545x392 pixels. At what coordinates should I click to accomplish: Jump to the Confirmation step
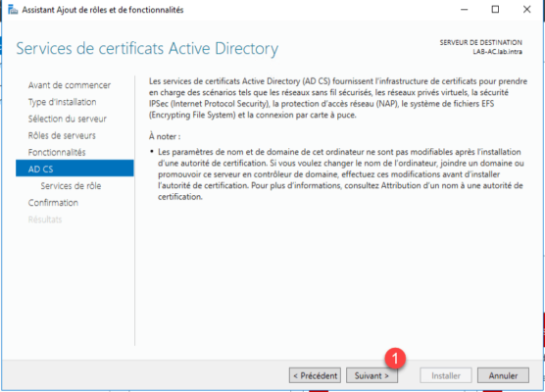tap(53, 203)
